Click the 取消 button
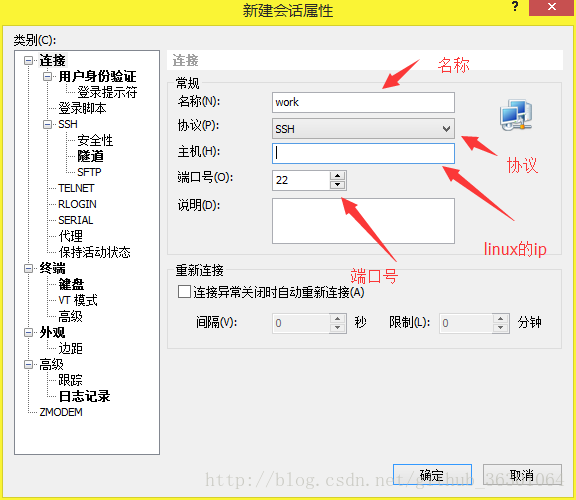 click(522, 475)
